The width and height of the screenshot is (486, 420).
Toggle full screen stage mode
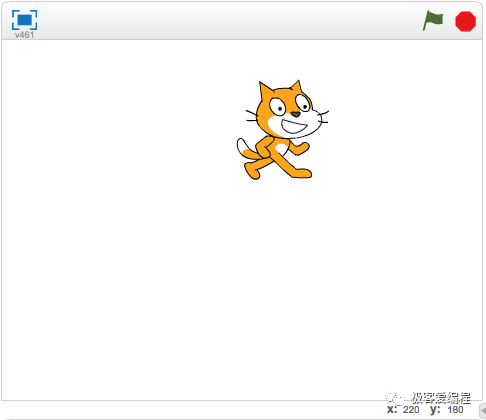[x=24, y=20]
